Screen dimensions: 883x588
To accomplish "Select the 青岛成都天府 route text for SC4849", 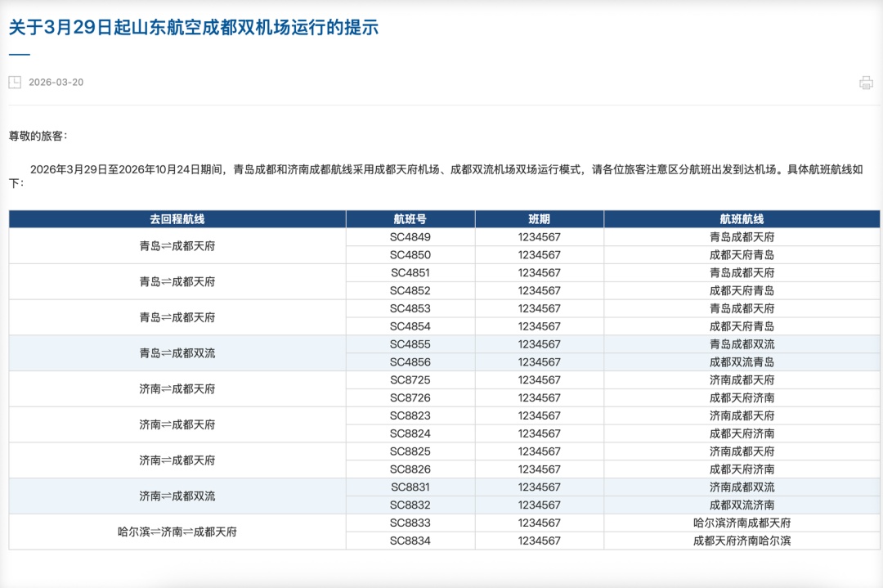I will click(742, 236).
